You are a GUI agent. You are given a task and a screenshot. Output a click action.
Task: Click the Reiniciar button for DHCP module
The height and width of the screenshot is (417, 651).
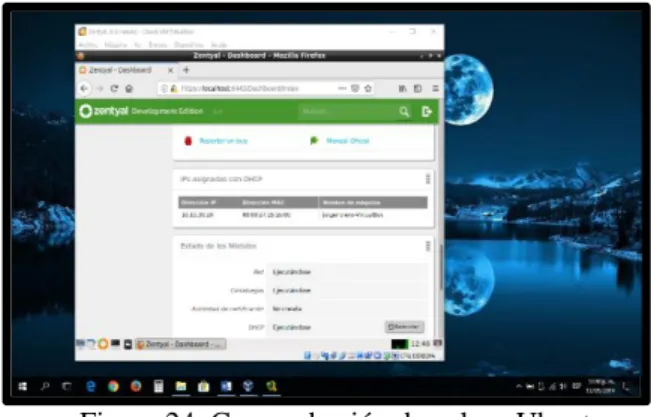coord(404,327)
